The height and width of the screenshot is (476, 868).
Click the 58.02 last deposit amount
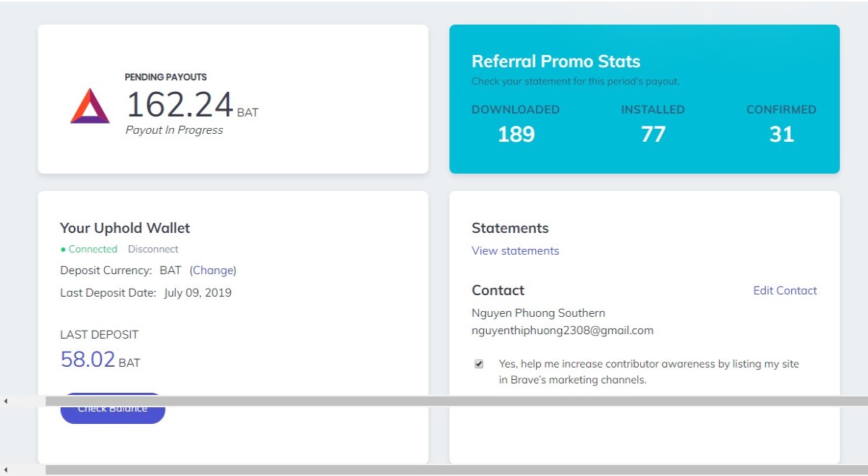pos(88,360)
